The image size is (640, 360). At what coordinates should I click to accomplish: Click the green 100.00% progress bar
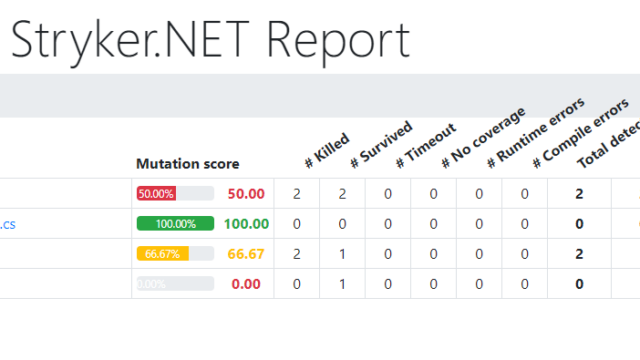175,224
